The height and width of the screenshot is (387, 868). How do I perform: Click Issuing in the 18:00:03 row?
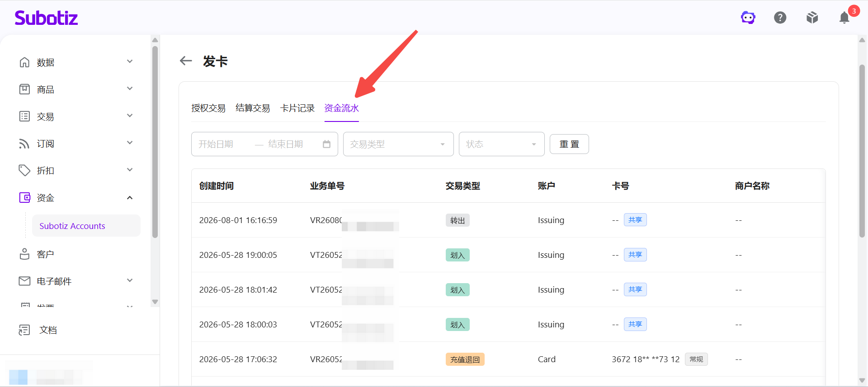(x=551, y=325)
